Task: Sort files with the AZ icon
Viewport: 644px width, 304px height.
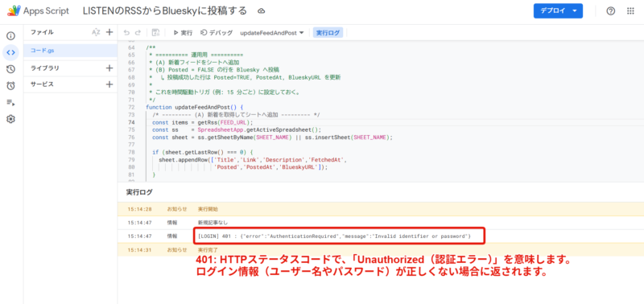Action: coord(96,32)
